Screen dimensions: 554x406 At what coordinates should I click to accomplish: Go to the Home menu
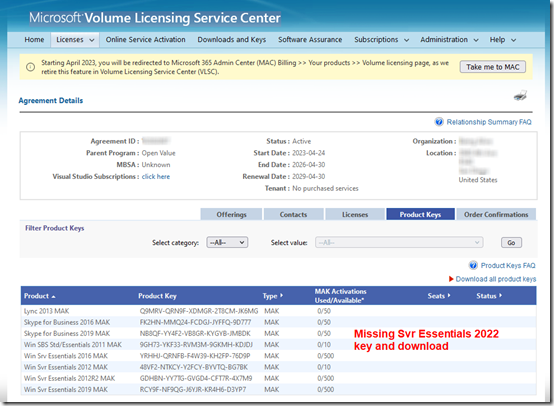coord(34,40)
